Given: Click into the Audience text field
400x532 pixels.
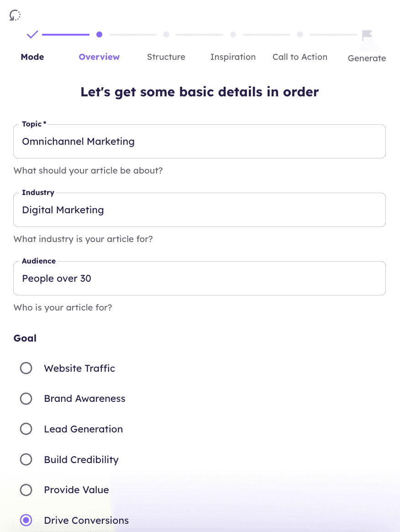Looking at the screenshot, I should (x=200, y=279).
